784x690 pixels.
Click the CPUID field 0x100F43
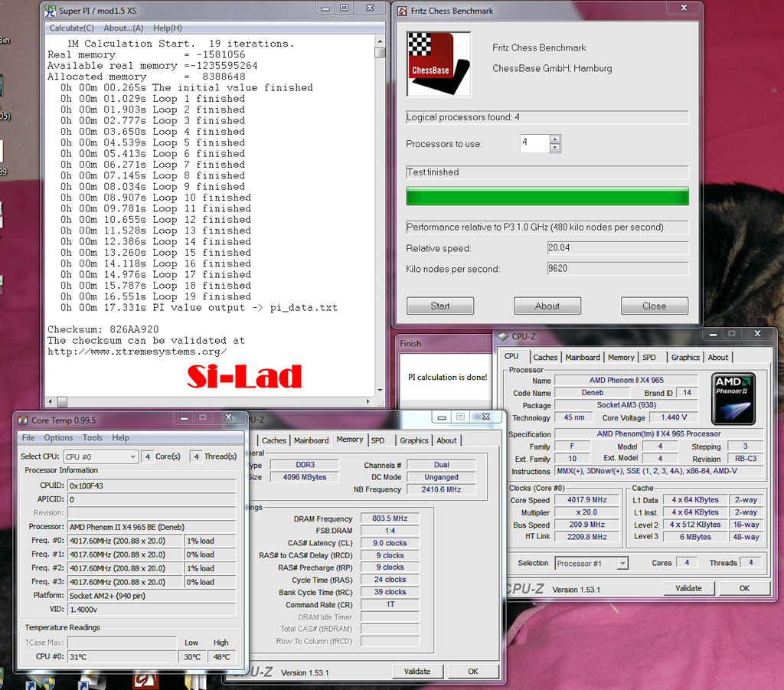[152, 486]
